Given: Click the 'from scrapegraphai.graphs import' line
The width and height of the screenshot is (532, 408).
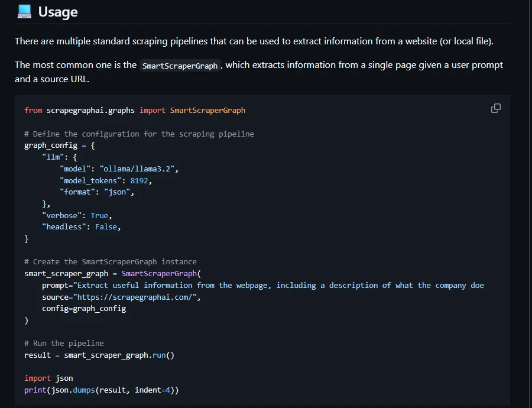Looking at the screenshot, I should 135,111.
